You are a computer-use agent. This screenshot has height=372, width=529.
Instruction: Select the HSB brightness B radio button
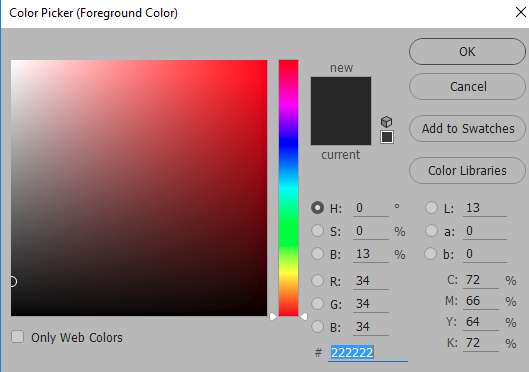[x=317, y=254]
